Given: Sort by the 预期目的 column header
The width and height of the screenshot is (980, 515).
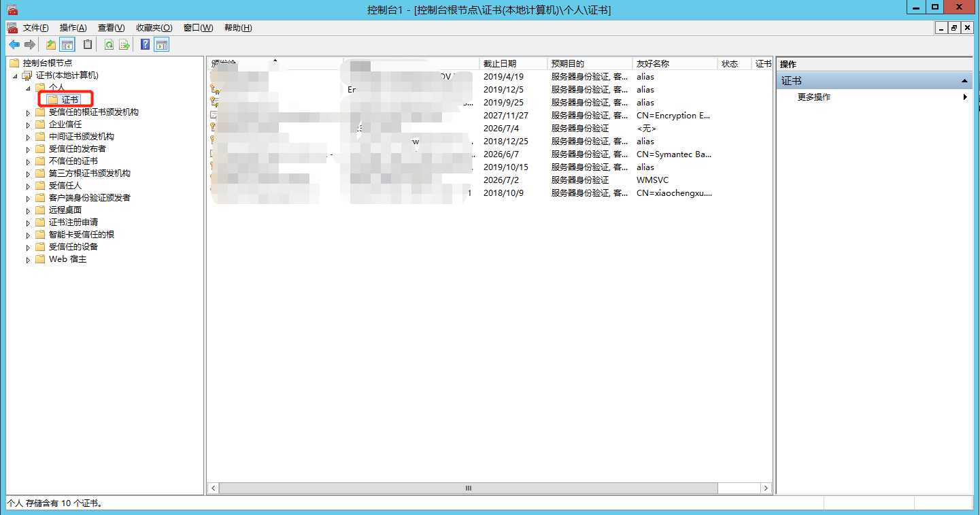Looking at the screenshot, I should [590, 63].
